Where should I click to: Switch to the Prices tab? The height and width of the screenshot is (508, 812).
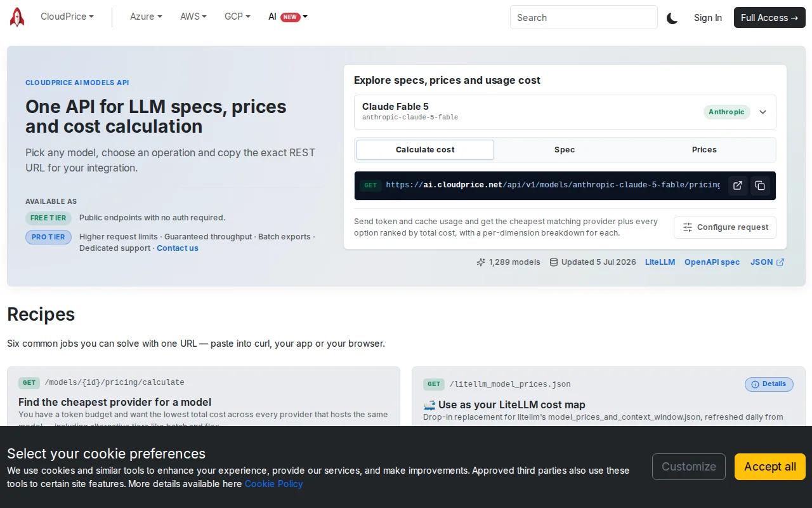point(704,150)
